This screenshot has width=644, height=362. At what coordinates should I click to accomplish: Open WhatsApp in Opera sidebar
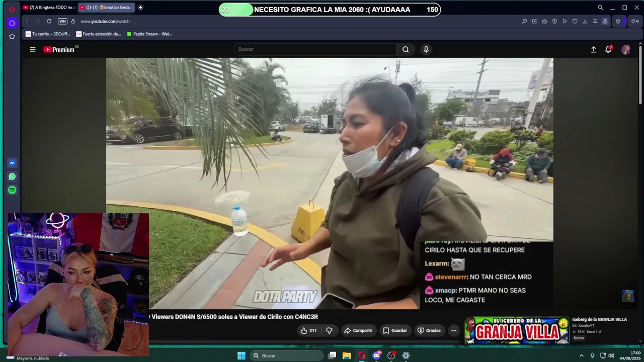click(12, 176)
